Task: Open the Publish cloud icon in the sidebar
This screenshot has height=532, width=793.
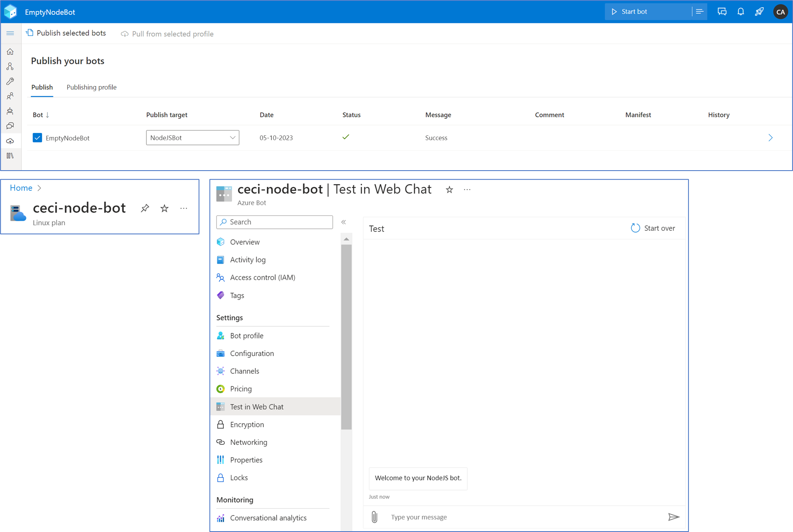Action: tap(10, 141)
